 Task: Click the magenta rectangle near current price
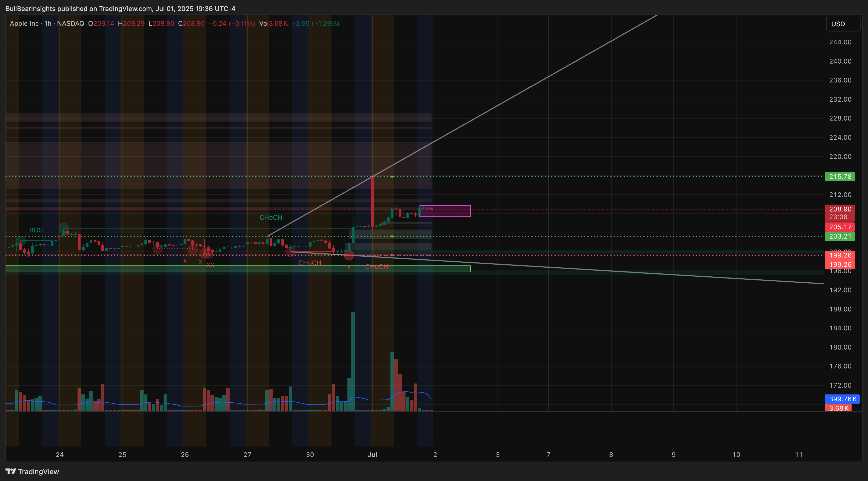point(445,211)
